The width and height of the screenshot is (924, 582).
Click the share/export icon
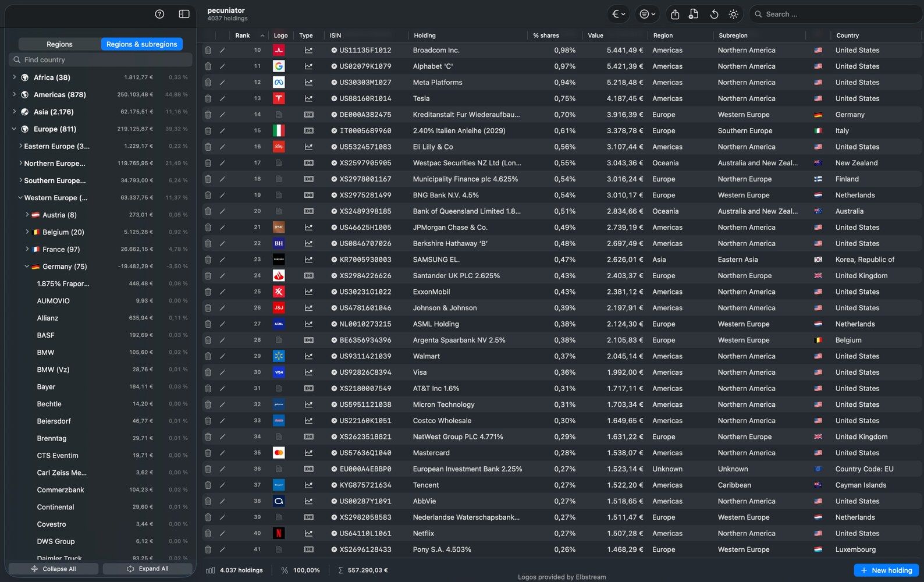(x=675, y=14)
